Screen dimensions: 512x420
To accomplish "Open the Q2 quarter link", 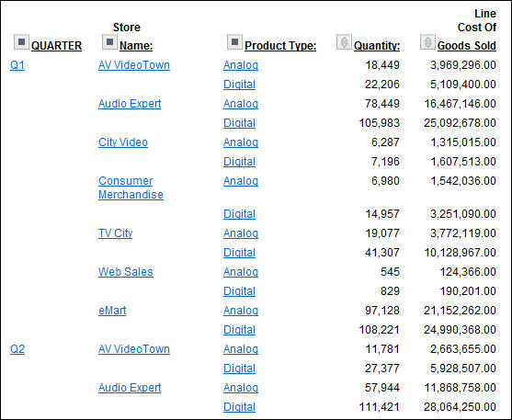I will tap(17, 349).
